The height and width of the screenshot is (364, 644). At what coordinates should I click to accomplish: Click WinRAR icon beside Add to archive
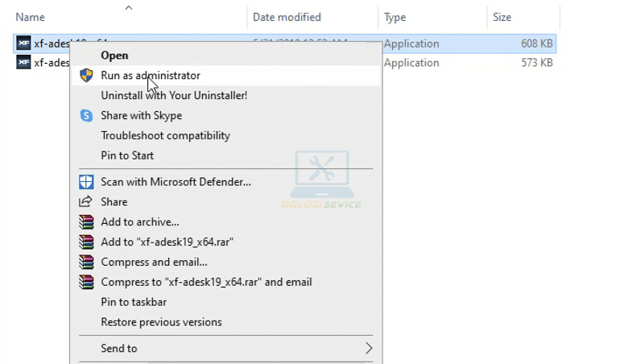pyautogui.click(x=86, y=222)
